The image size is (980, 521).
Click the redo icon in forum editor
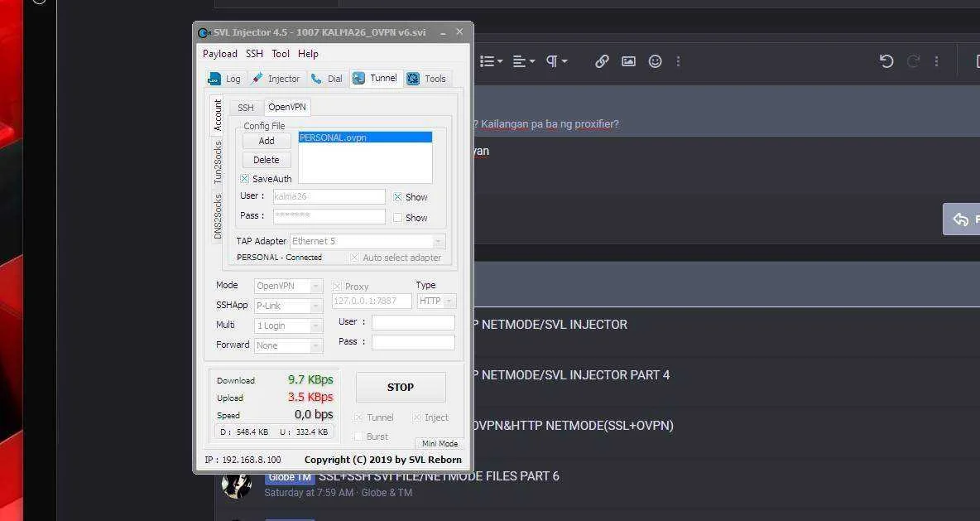[913, 61]
